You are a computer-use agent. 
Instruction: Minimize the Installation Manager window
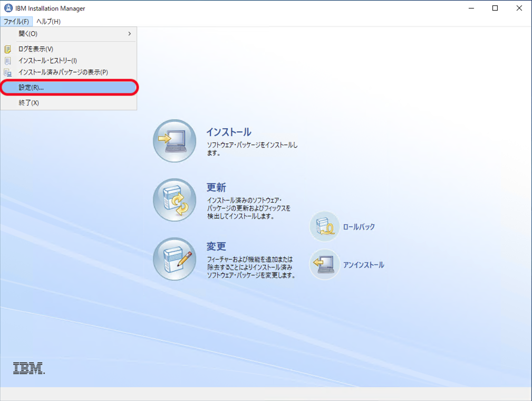471,8
